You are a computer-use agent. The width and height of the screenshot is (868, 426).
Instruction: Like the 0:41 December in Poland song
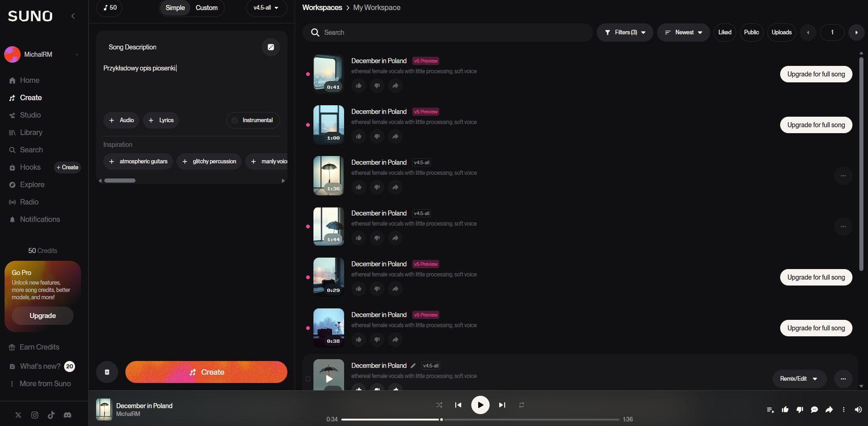359,86
